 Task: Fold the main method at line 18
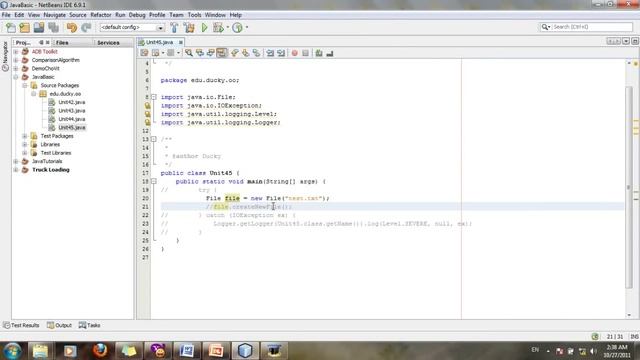154,181
